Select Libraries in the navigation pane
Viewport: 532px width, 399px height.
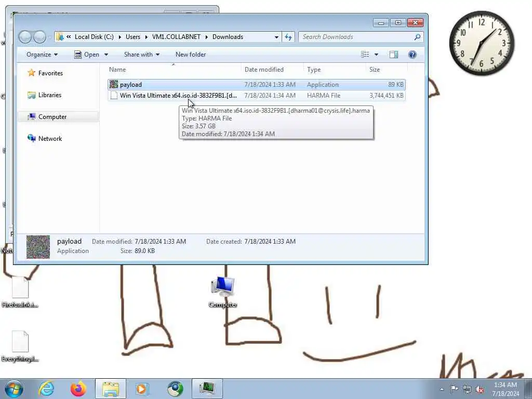coord(45,95)
